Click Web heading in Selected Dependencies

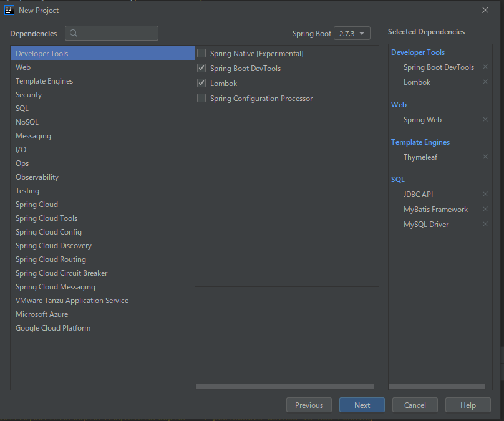[x=399, y=105]
